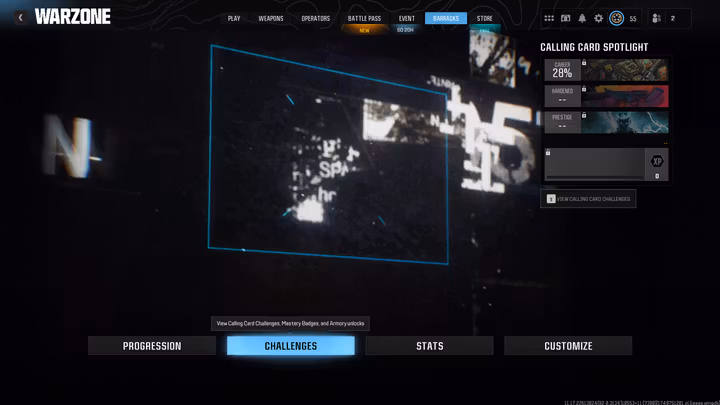720x405 pixels.
Task: Open the nine-dot grid menu icon
Action: pyautogui.click(x=549, y=18)
